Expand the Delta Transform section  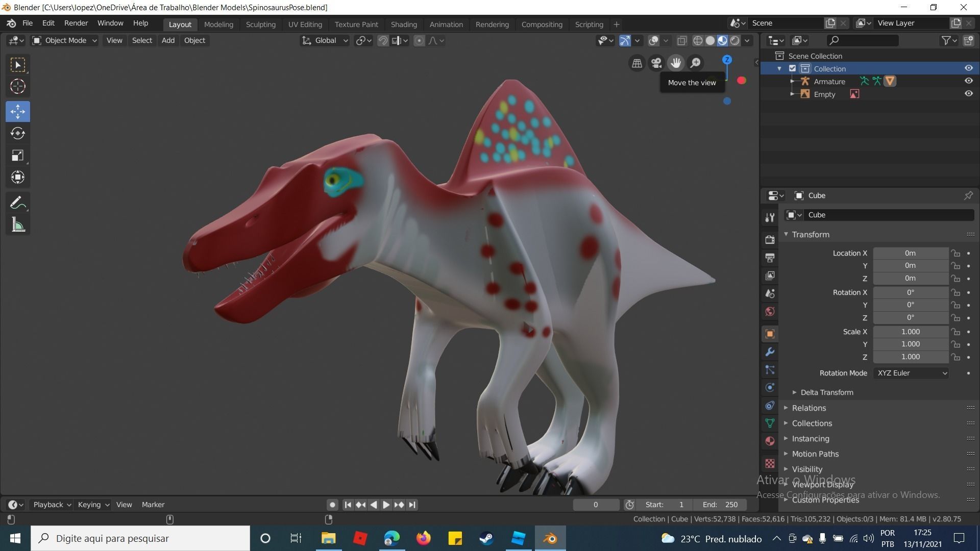coord(826,392)
